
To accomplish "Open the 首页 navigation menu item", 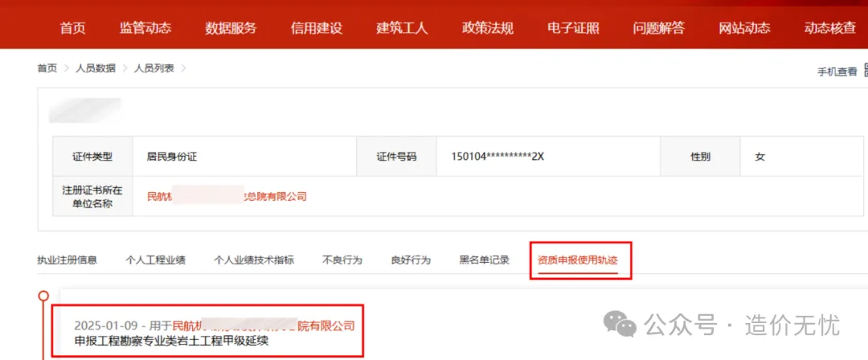I will (x=72, y=28).
